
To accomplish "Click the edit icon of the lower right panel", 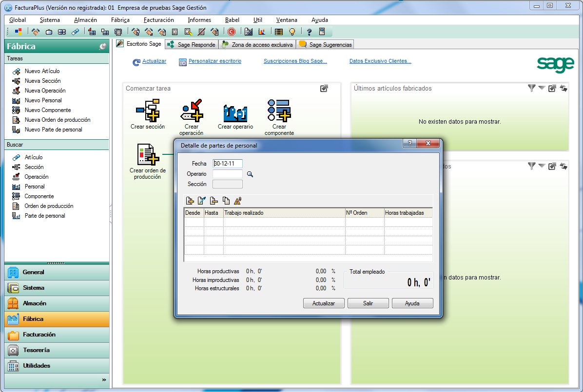I will (x=552, y=166).
